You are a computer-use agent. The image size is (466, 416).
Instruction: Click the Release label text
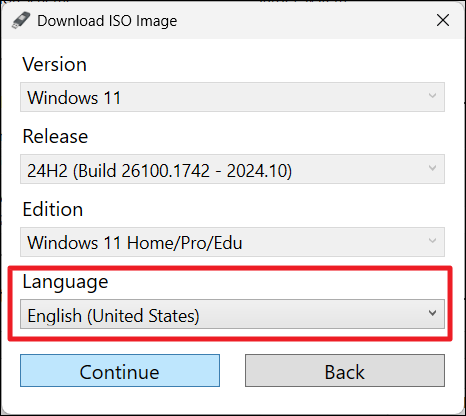point(55,136)
